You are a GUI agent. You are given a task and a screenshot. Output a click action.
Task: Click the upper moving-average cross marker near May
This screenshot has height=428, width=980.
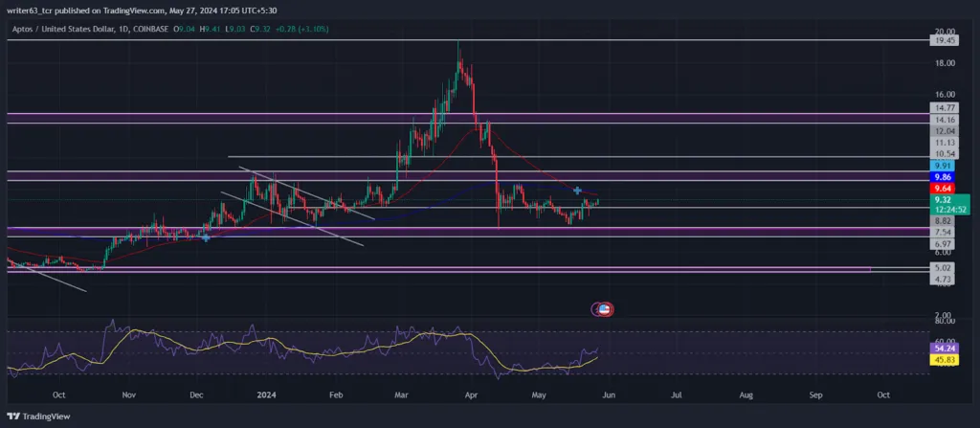[577, 191]
